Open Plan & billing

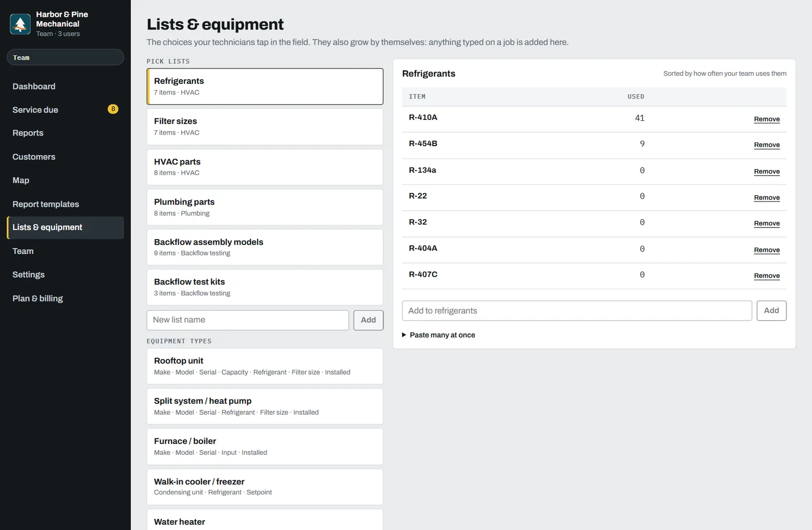pyautogui.click(x=65, y=299)
